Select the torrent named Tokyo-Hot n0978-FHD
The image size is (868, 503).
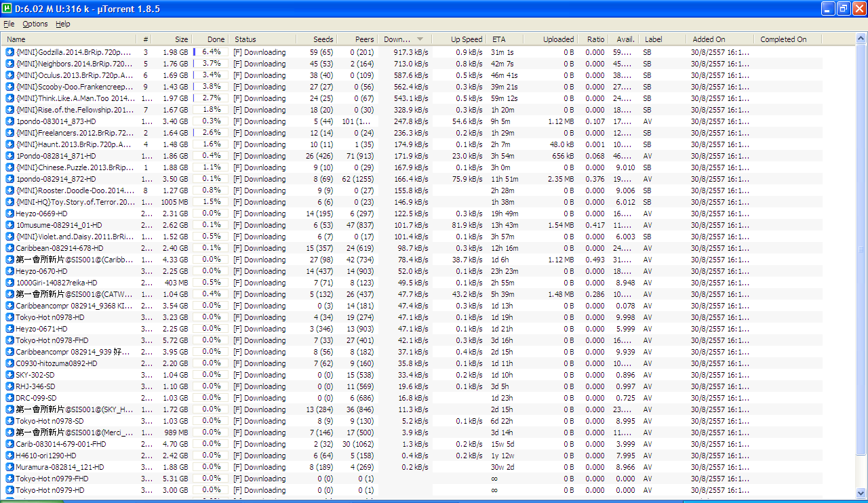52,340
